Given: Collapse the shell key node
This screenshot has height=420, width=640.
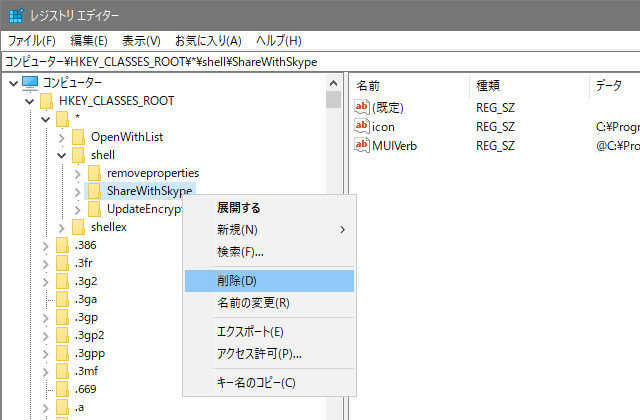Looking at the screenshot, I should 61,155.
